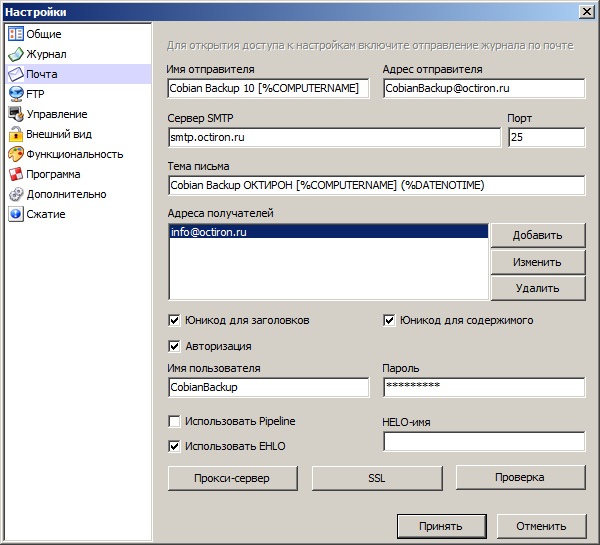Click the Порт field with 25
The width and height of the screenshot is (600, 545).
(x=547, y=137)
